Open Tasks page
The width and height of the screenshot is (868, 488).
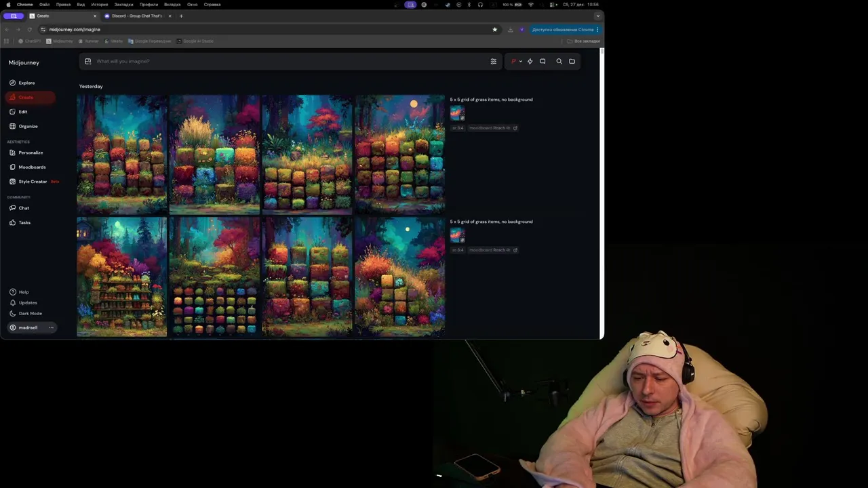[20, 222]
